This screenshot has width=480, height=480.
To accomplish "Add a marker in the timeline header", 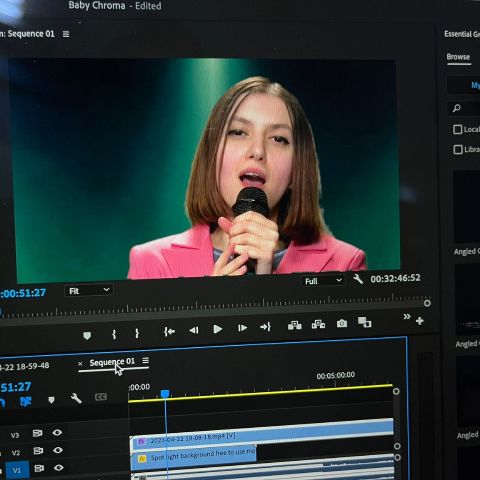I will 51,400.
